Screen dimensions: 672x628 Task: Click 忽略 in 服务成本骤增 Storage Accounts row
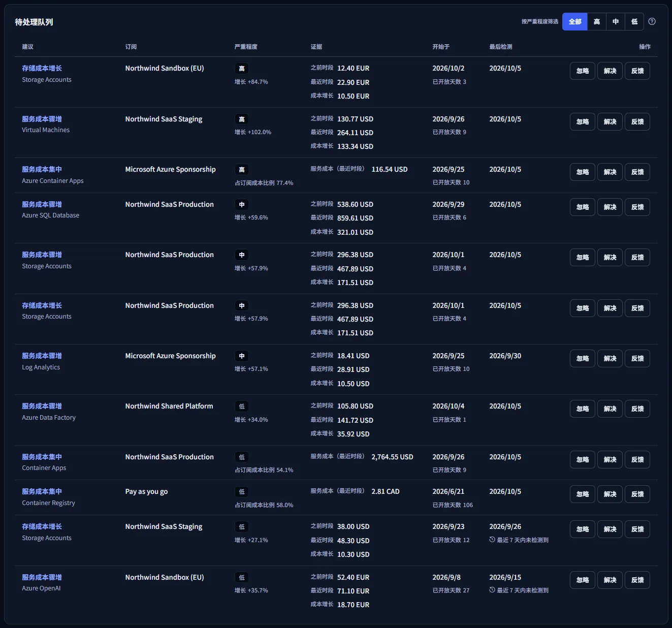(583, 258)
